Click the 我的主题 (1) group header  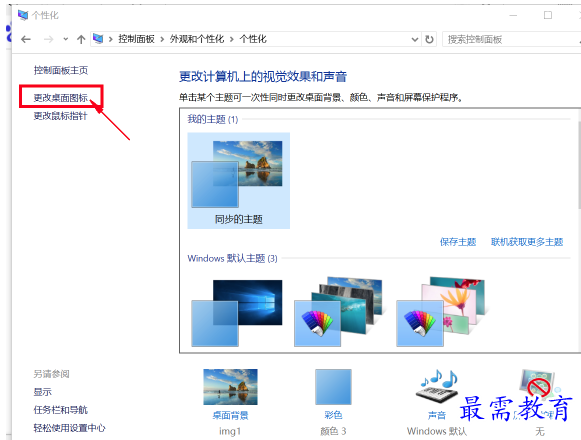coord(213,119)
